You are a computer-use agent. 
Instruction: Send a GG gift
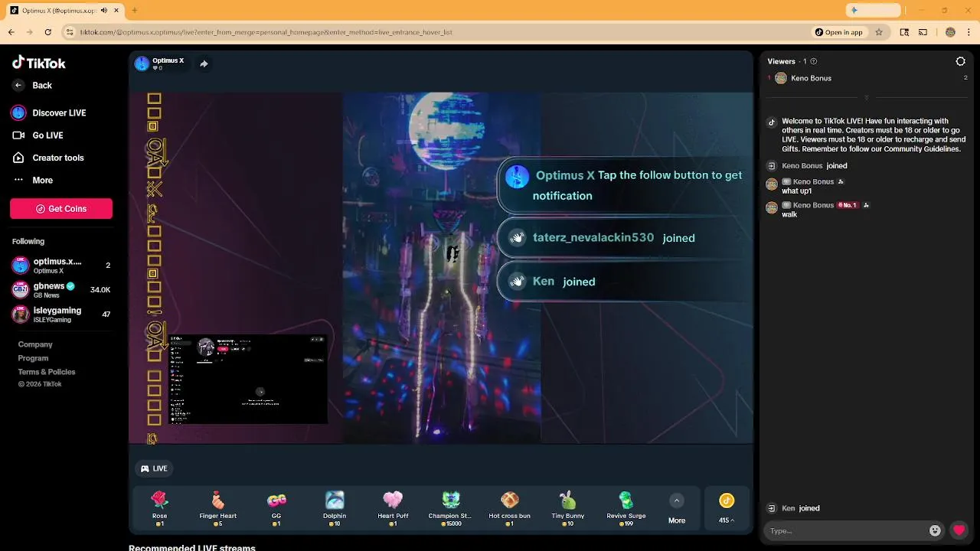[276, 509]
